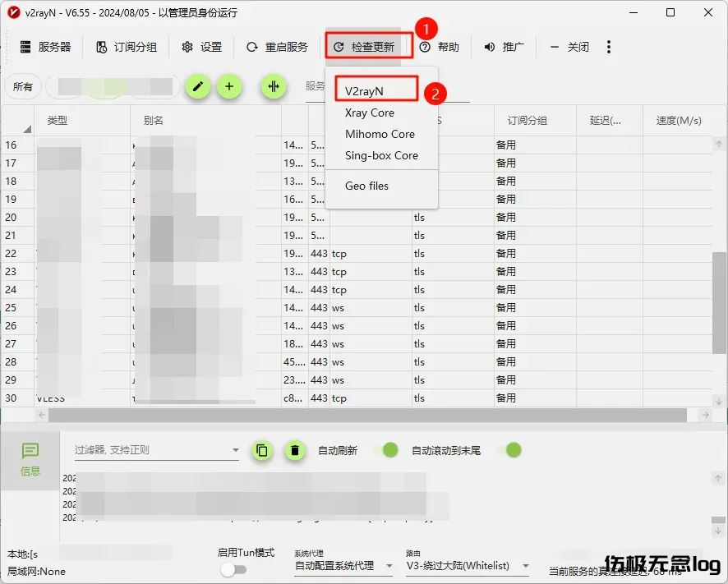This screenshot has width=728, height=584.
Task: Select row number 29 in the server list
Action: (x=11, y=380)
